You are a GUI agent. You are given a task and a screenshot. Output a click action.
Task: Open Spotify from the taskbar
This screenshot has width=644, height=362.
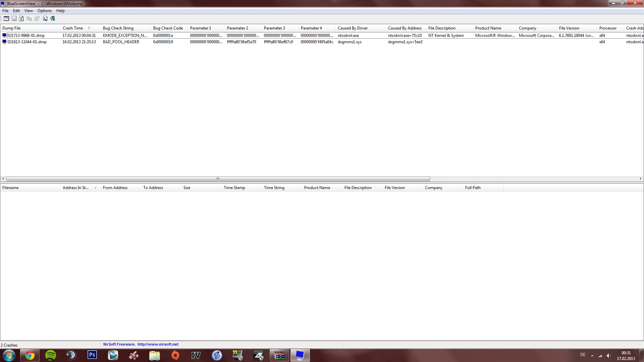51,355
